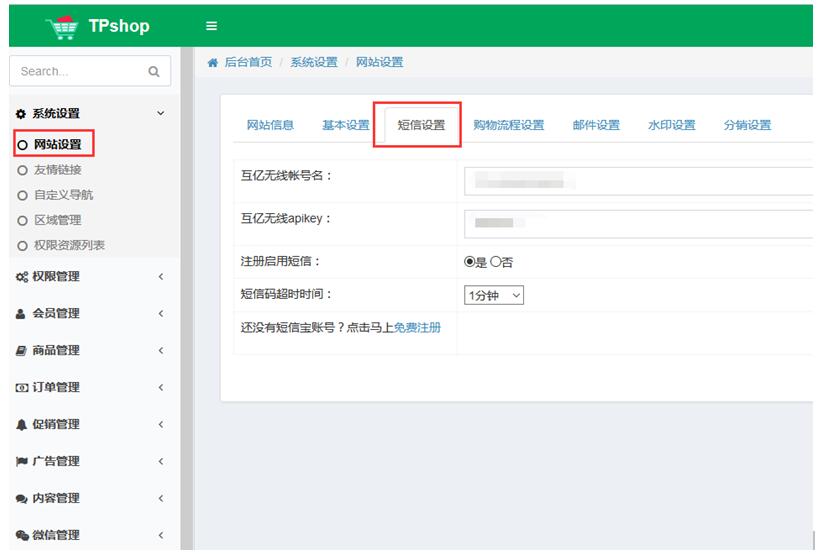
Task: Click the home icon in breadcrumb
Action: (x=213, y=62)
